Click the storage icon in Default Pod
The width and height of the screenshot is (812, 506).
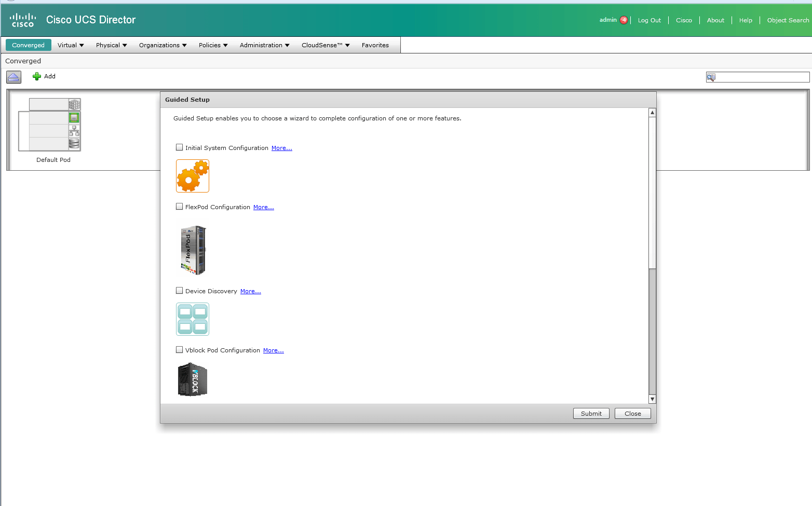coord(74,144)
